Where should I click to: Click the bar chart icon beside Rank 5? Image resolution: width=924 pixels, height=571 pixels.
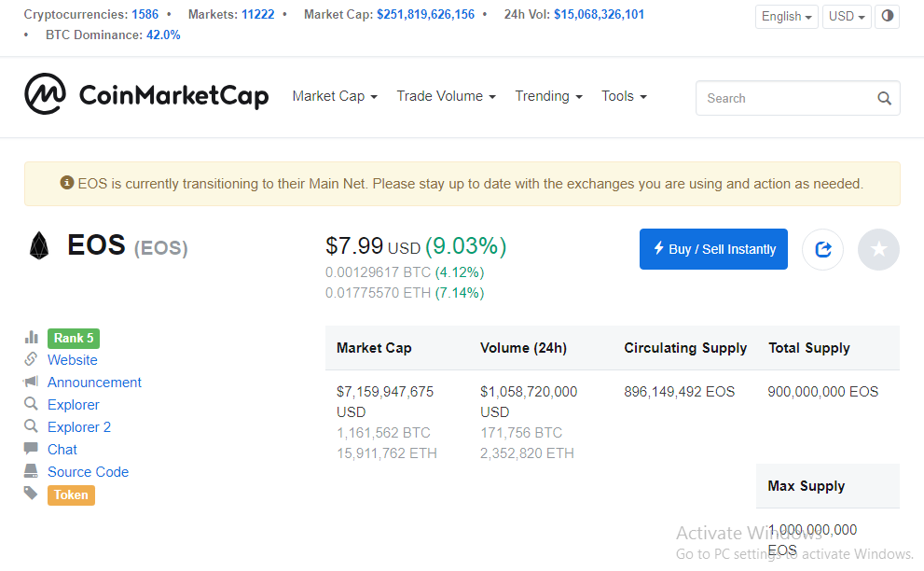[31, 338]
